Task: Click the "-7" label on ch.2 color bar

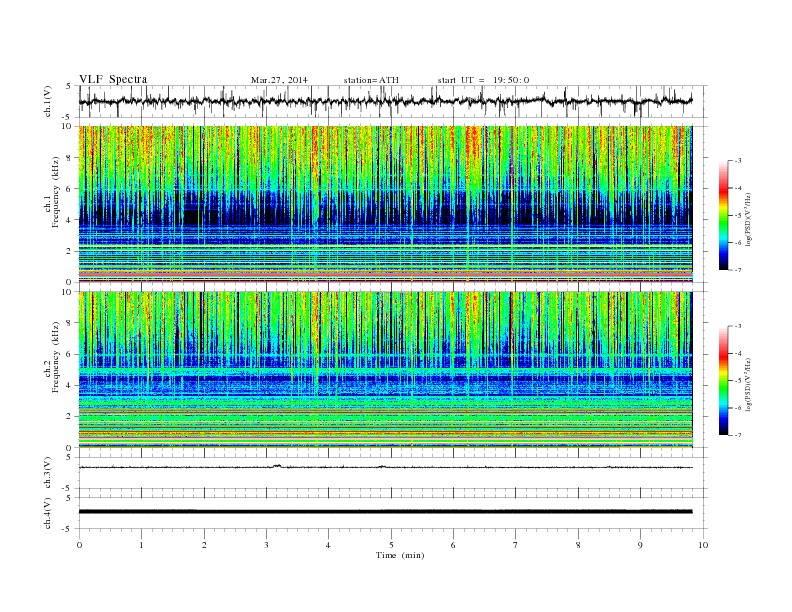Action: 738,435
